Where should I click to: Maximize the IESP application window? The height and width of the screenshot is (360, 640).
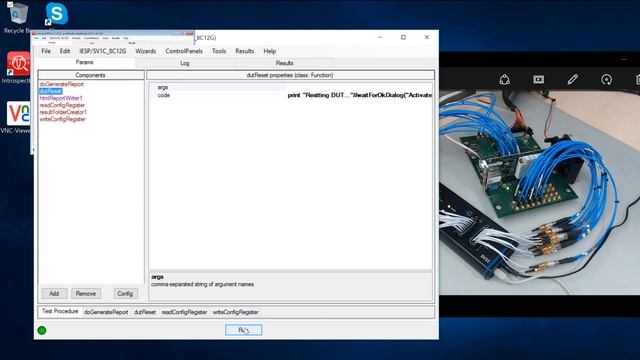pyautogui.click(x=403, y=37)
